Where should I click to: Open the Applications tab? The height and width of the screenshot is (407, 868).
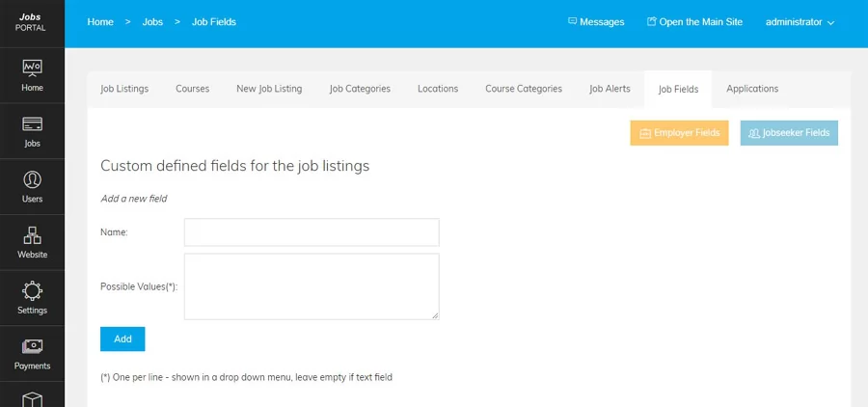click(x=752, y=89)
